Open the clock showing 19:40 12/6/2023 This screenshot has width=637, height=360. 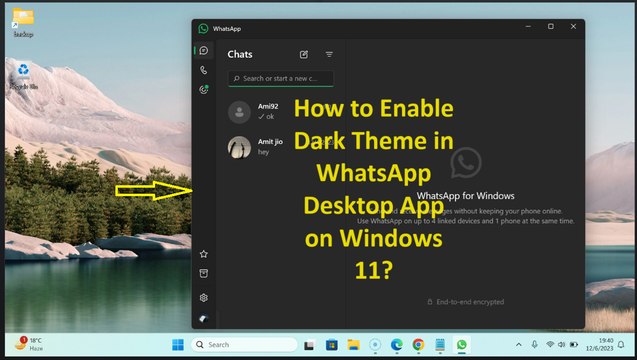[x=600, y=345]
